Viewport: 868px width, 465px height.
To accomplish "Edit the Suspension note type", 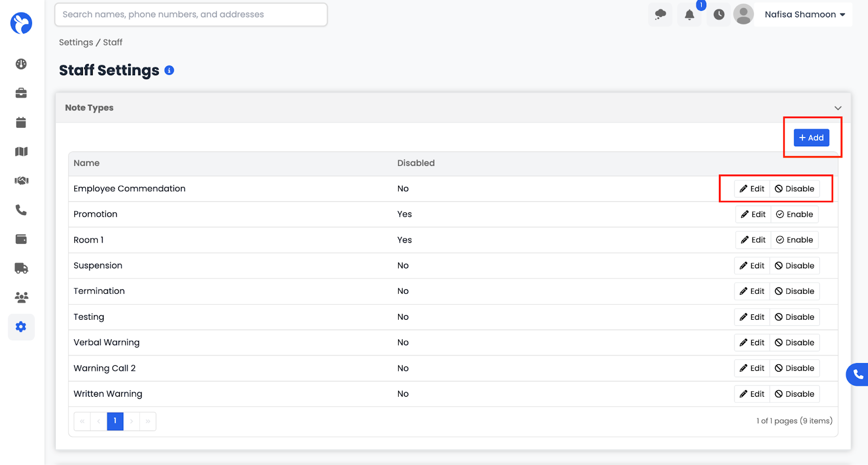I will click(752, 266).
